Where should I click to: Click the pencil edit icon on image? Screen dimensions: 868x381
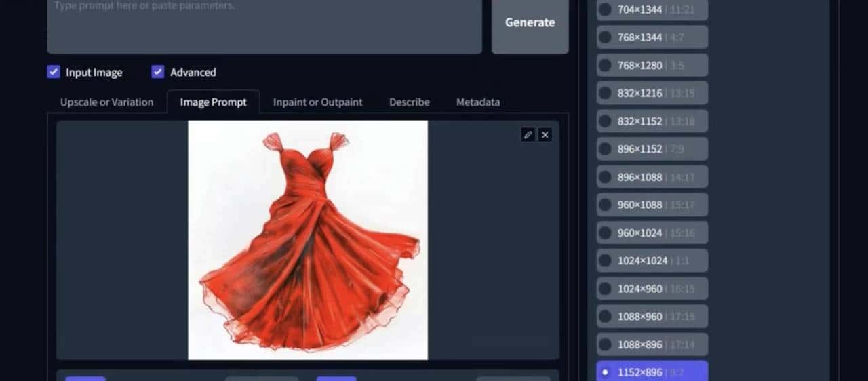[x=528, y=135]
